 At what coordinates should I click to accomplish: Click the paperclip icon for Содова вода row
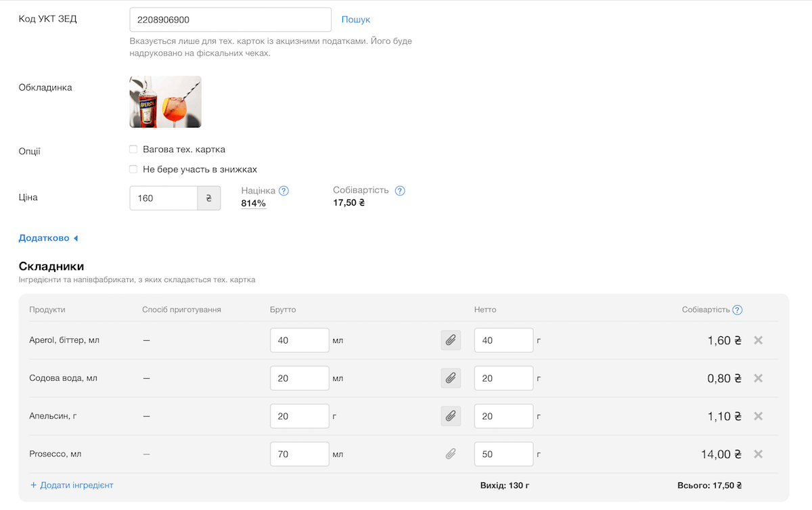coord(451,378)
